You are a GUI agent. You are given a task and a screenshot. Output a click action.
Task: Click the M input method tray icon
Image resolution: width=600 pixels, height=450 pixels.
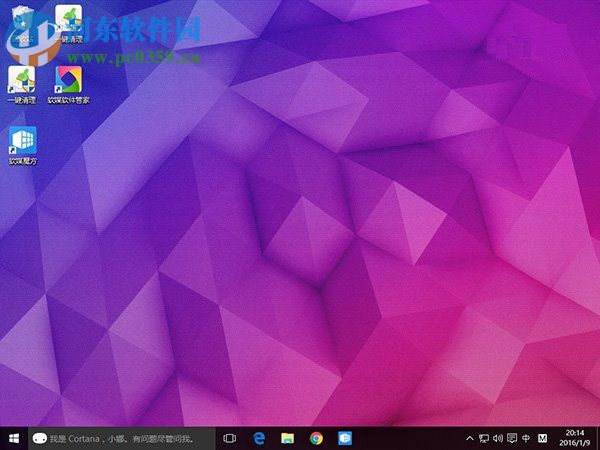coord(542,439)
